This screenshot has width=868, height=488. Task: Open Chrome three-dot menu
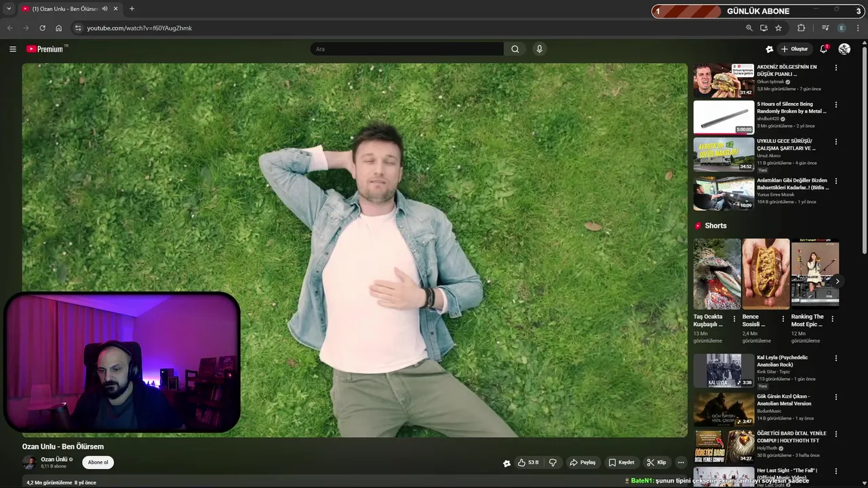click(x=858, y=28)
